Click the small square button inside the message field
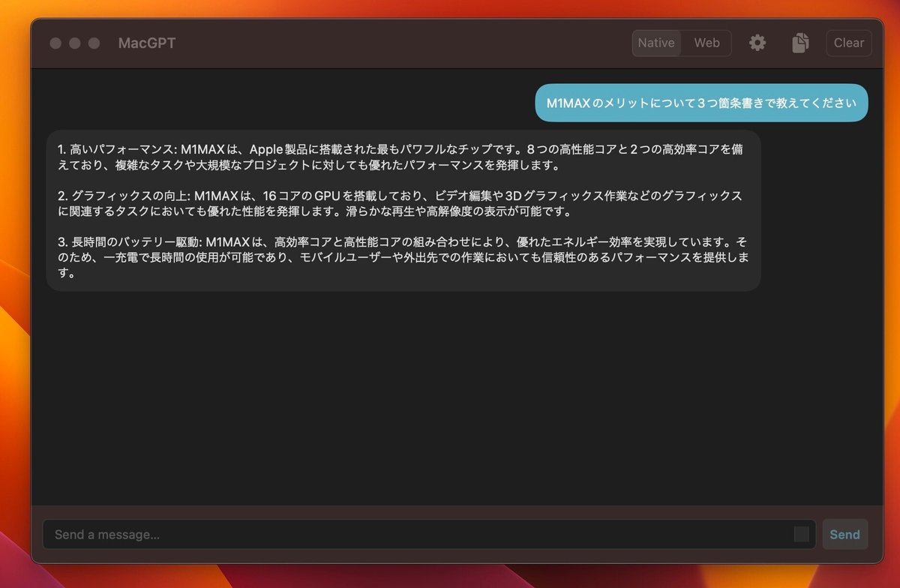The width and height of the screenshot is (900, 588). coord(802,534)
